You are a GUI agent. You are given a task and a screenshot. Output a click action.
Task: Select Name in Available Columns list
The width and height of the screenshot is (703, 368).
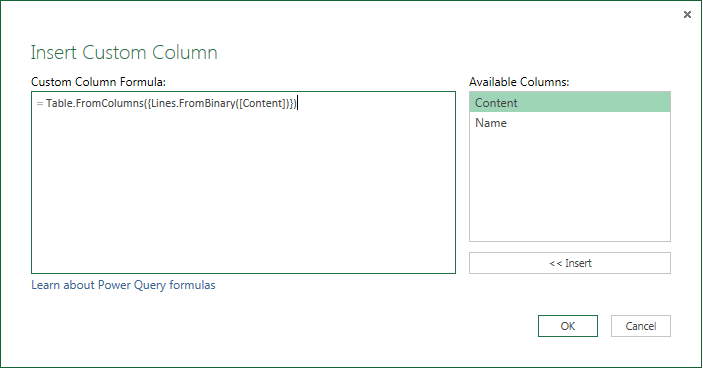(570, 123)
